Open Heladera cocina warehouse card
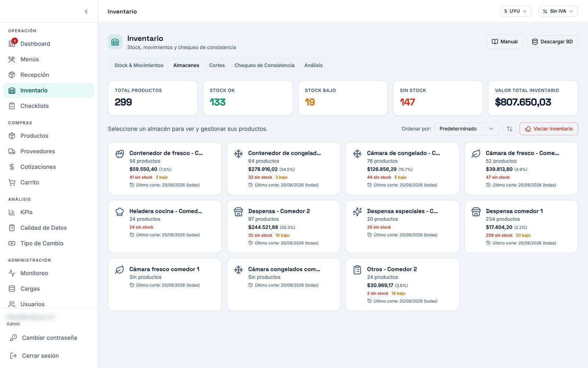Screen dimensions: 588x368 point(165,226)
